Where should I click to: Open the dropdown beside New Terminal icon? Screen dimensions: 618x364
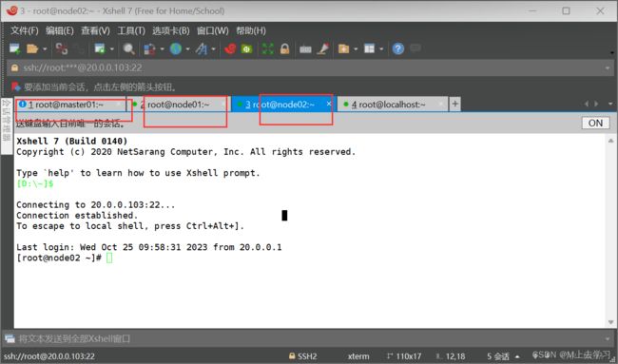click(112, 48)
